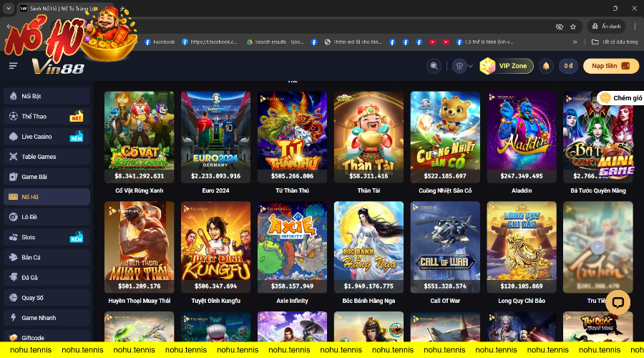Image resolution: width=644 pixels, height=358 pixels.
Task: Open the search icon in the header
Action: click(434, 66)
